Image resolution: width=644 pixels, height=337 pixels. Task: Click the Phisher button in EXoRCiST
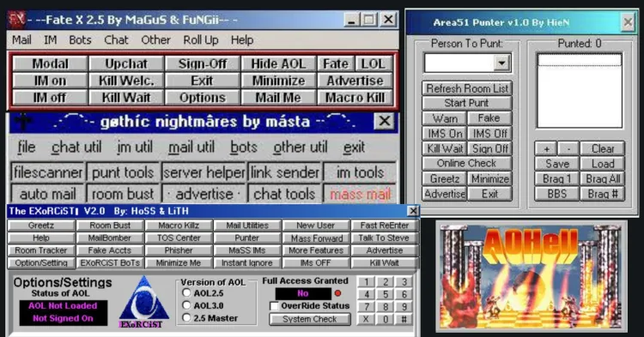179,250
